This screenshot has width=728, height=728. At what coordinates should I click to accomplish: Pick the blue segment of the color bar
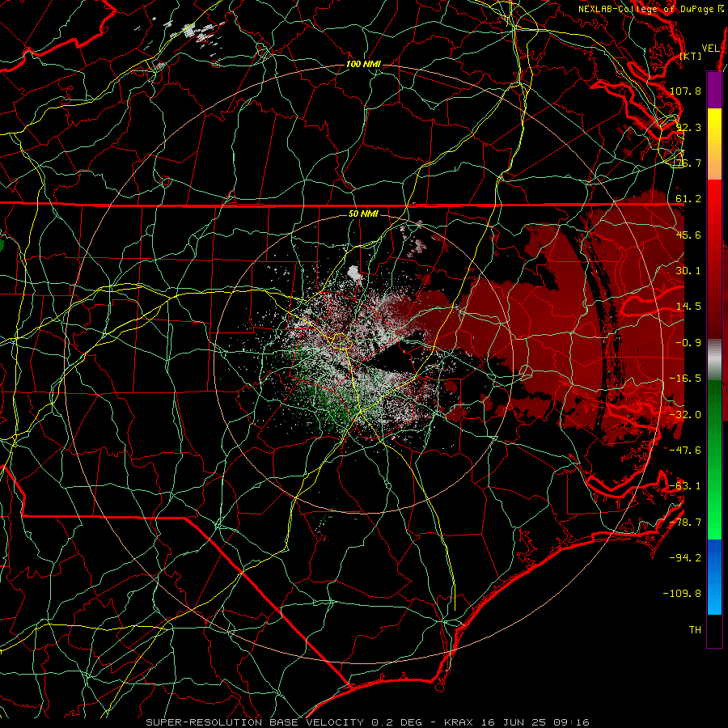[x=714, y=577]
